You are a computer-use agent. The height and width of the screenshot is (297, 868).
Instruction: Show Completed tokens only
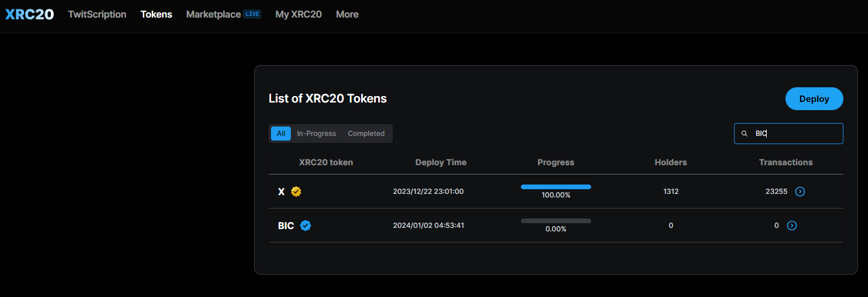coord(366,134)
